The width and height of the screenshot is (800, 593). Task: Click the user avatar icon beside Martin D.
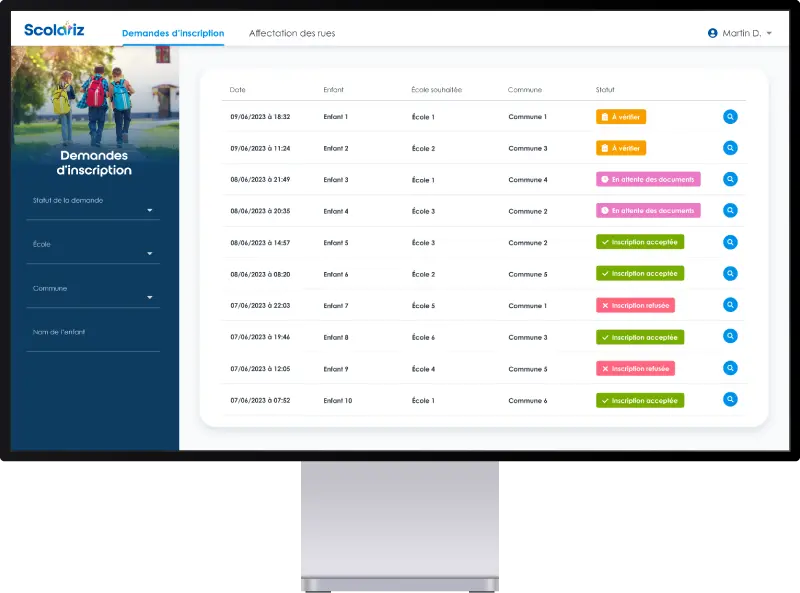[x=713, y=33]
